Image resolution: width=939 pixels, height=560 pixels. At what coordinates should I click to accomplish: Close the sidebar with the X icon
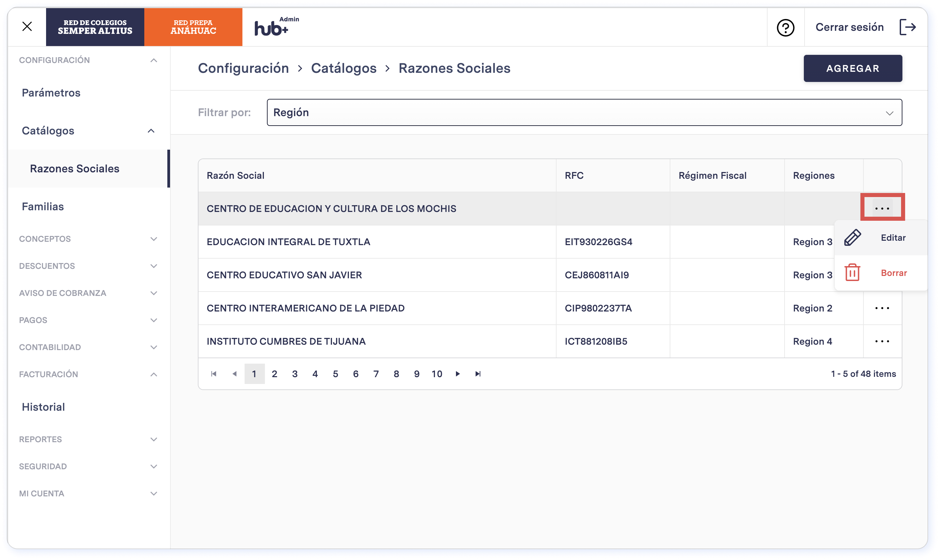(x=27, y=26)
